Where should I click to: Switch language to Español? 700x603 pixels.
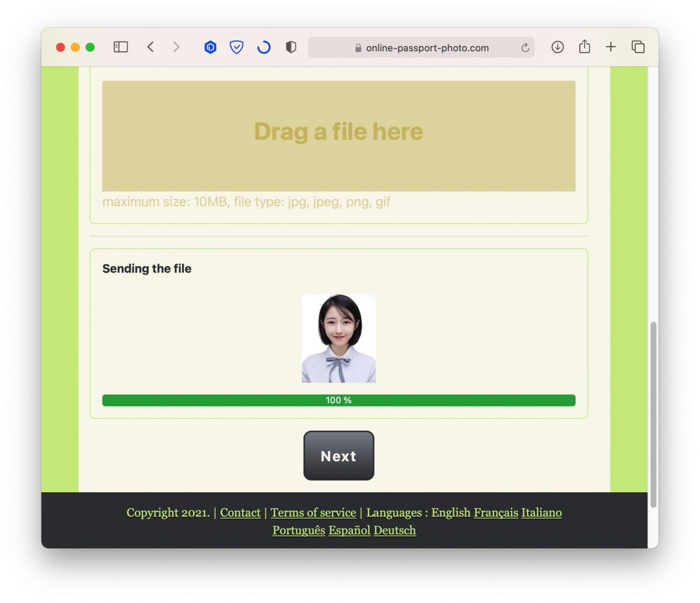click(349, 530)
